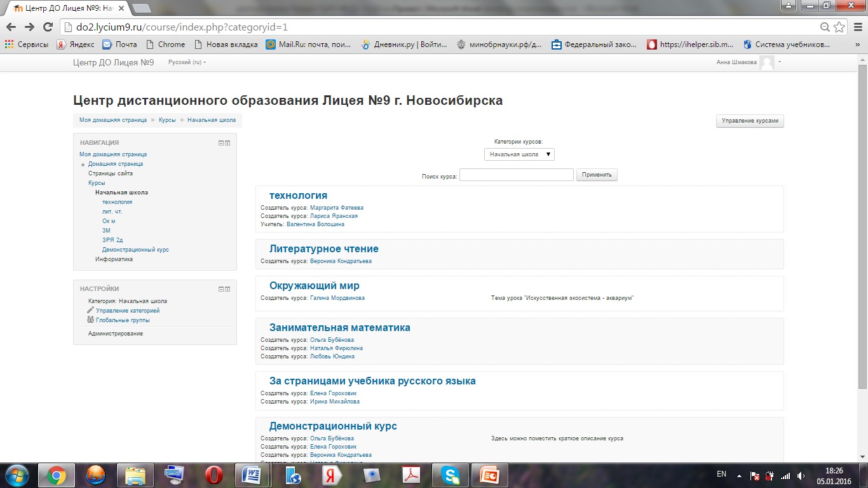
Task: Open the Окружающий мир course link
Action: (x=314, y=286)
